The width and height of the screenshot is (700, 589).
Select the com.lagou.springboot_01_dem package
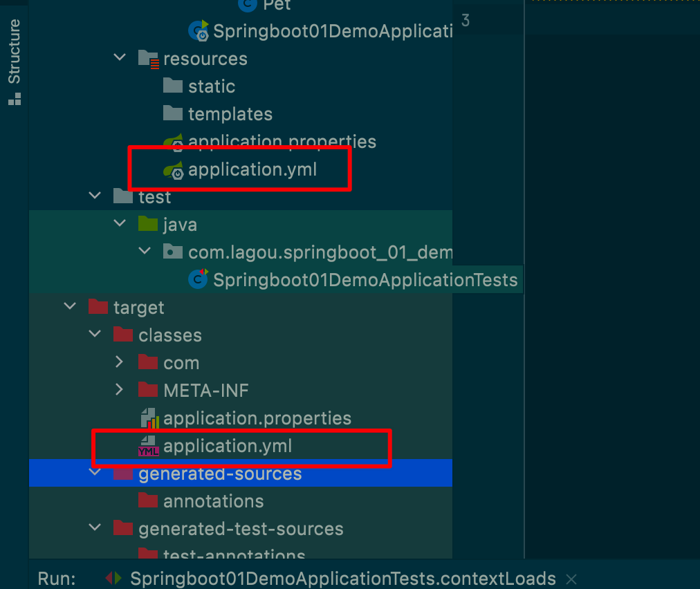point(320,252)
